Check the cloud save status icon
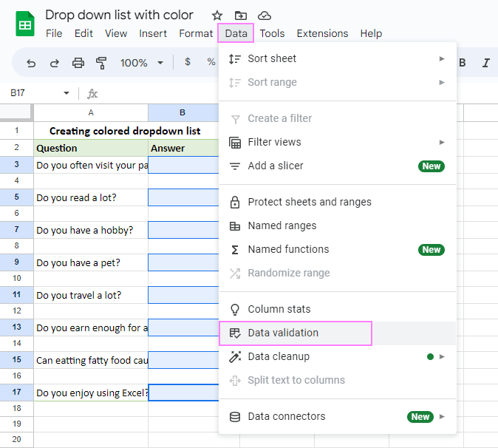 coord(265,16)
